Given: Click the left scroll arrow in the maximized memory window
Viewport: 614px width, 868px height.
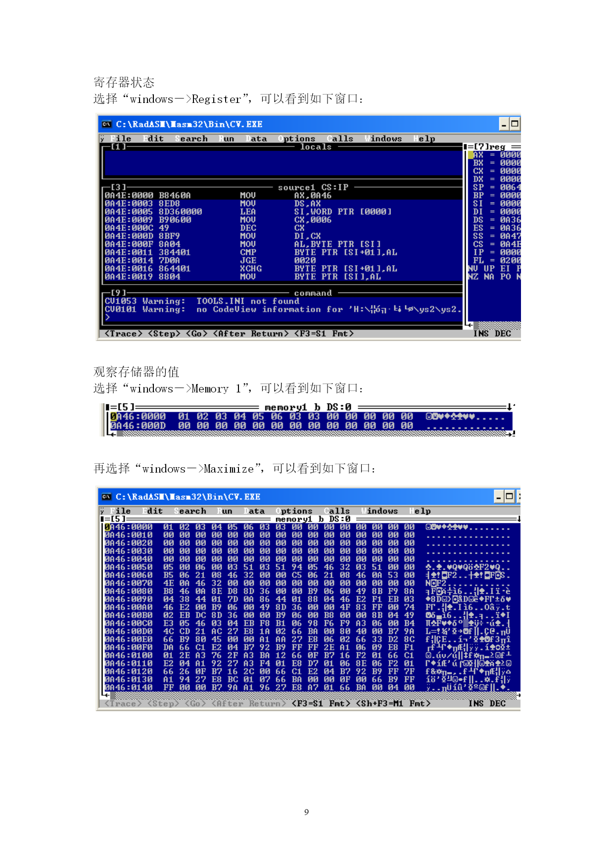Looking at the screenshot, I should click(106, 695).
